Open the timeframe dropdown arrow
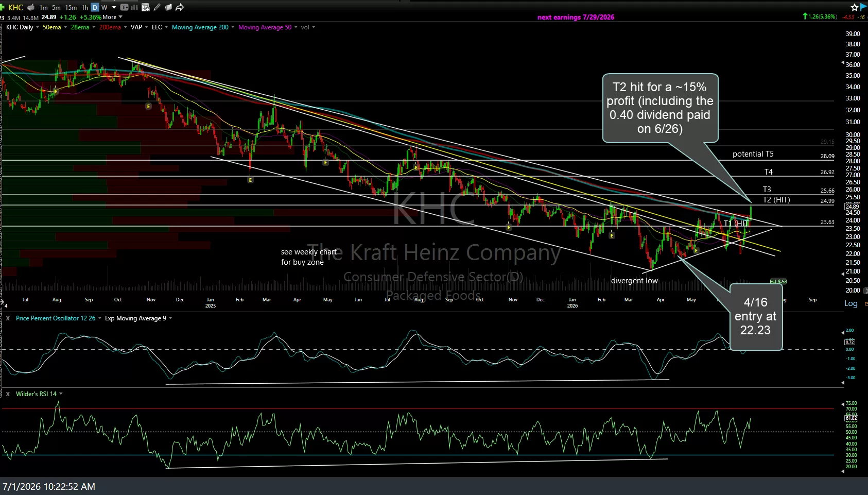The image size is (868, 495). (114, 7)
